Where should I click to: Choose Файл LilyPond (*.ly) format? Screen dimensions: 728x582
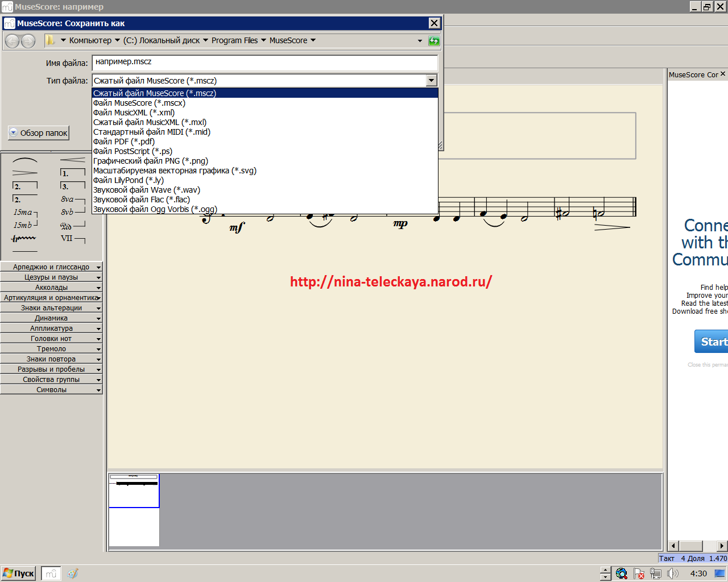click(x=265, y=180)
